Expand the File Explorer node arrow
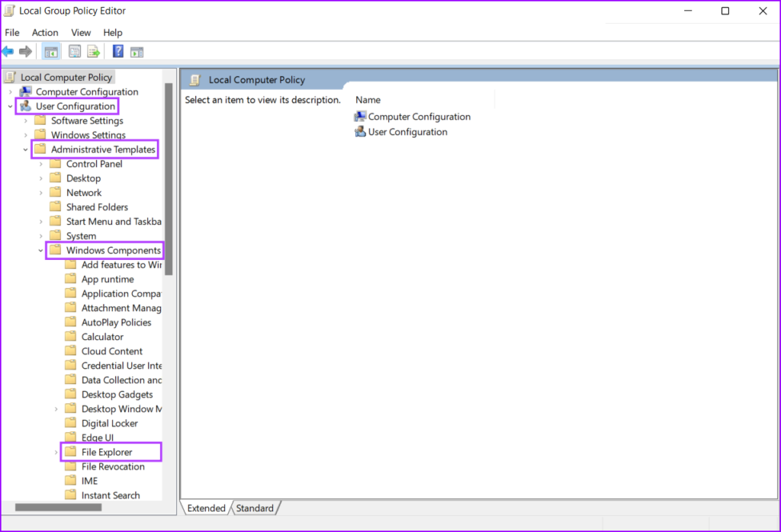This screenshot has height=532, width=781. pyautogui.click(x=56, y=452)
